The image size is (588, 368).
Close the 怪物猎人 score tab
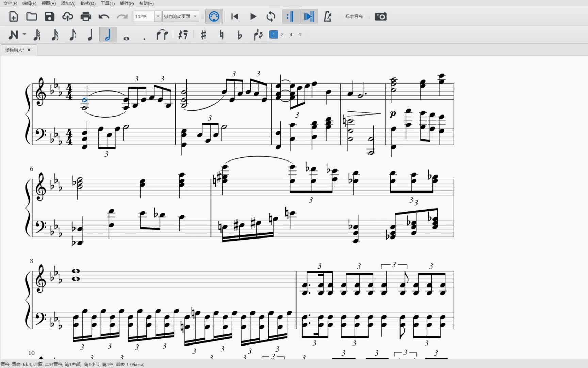(x=29, y=50)
